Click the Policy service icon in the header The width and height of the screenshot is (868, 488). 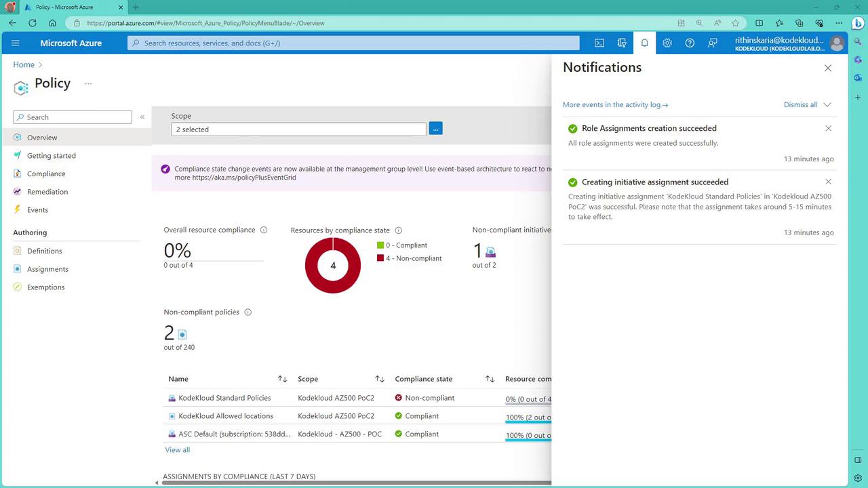pyautogui.click(x=21, y=87)
